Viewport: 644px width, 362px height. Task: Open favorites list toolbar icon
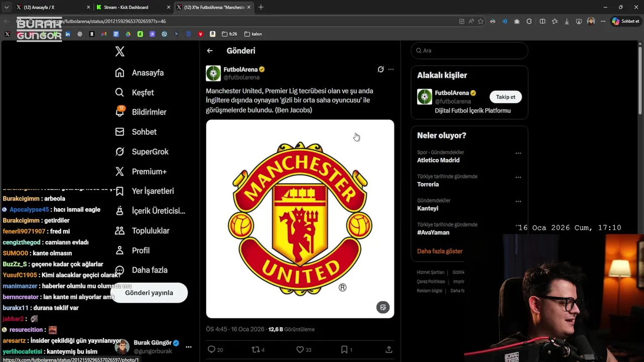pyautogui.click(x=554, y=21)
